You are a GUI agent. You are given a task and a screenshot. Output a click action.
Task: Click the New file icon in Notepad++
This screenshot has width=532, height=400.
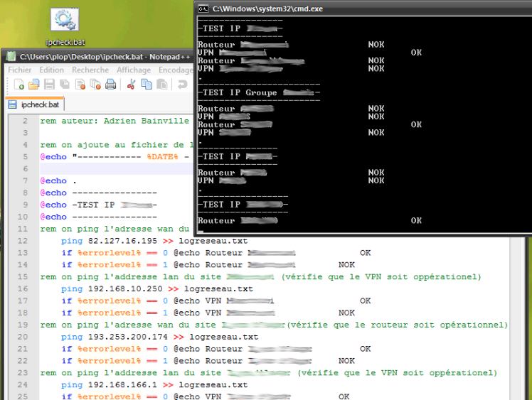[x=19, y=84]
